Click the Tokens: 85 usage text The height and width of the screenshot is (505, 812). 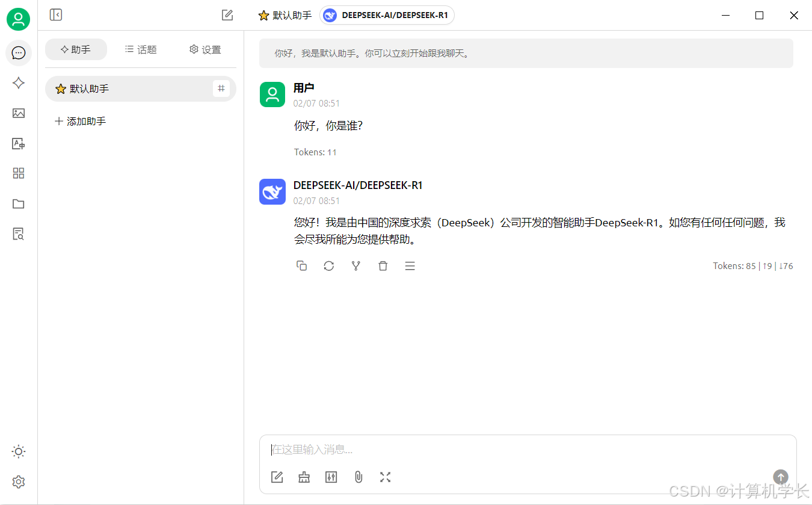click(x=753, y=266)
